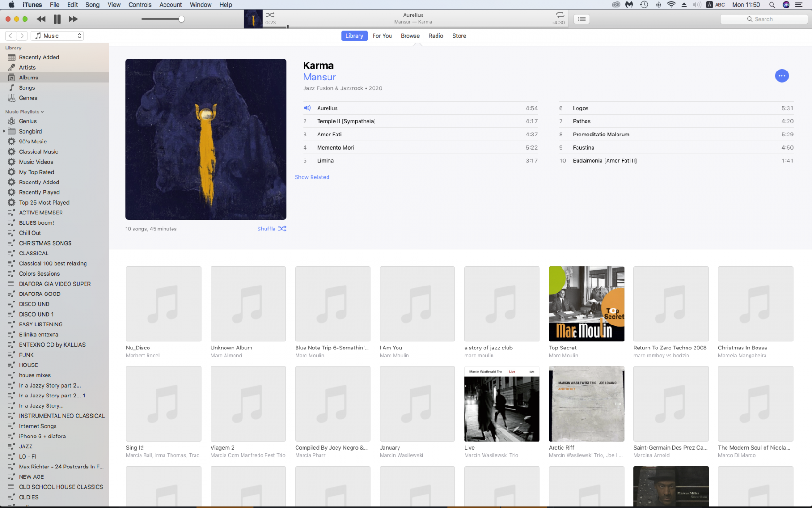
Task: Open the Karma album more options button
Action: pyautogui.click(x=781, y=76)
